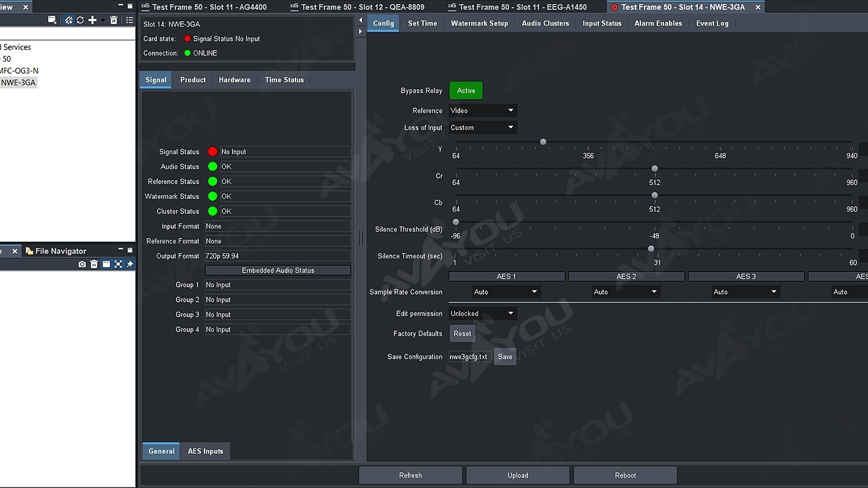Click the refresh icon in tree toolbar

[x=80, y=20]
